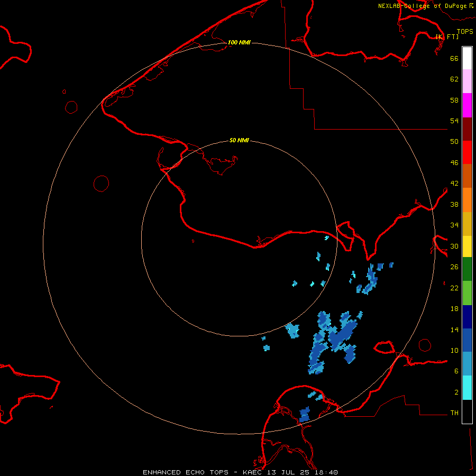Click the "[K FT]" units label
476x476 pixels.
pos(447,36)
